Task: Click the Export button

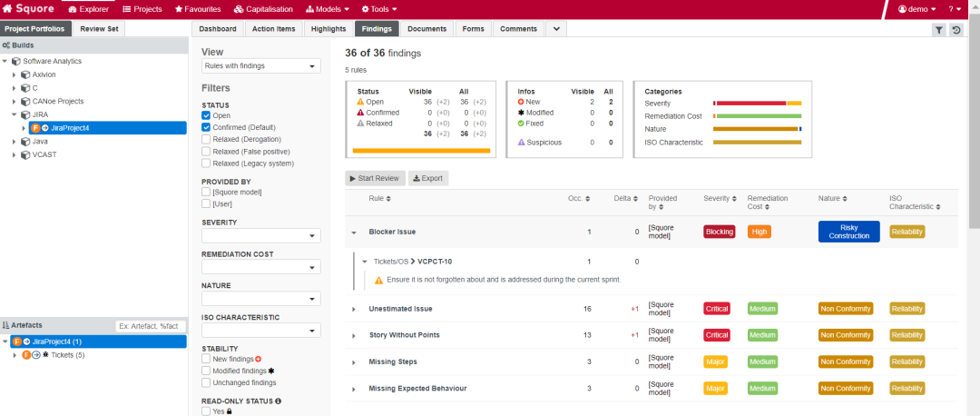Action: tap(428, 178)
